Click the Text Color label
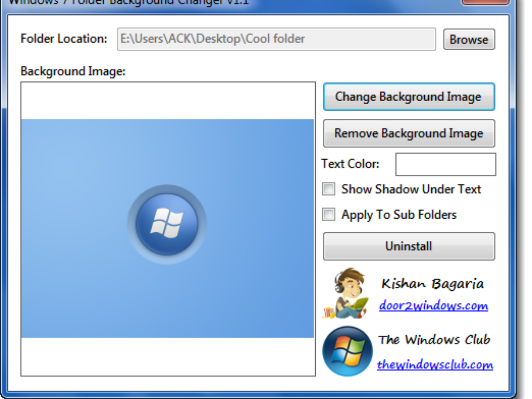This screenshot has width=532, height=399. click(351, 164)
